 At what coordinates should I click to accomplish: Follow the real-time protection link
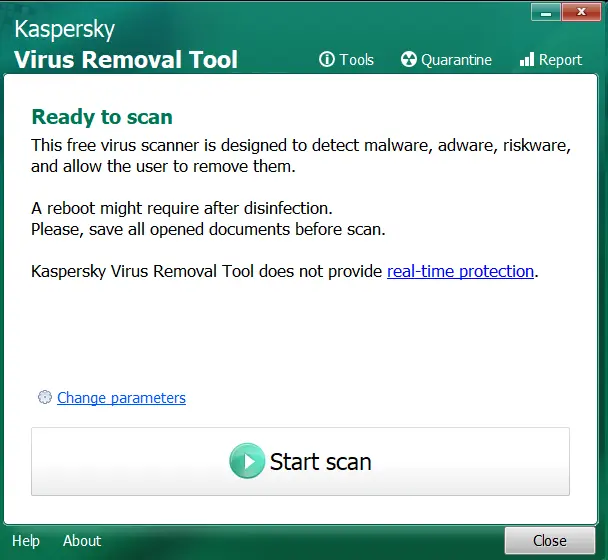(x=461, y=271)
